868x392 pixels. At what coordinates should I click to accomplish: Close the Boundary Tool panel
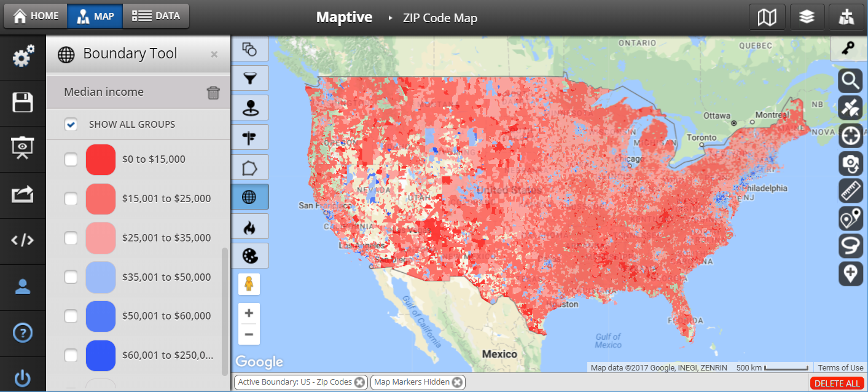[214, 54]
